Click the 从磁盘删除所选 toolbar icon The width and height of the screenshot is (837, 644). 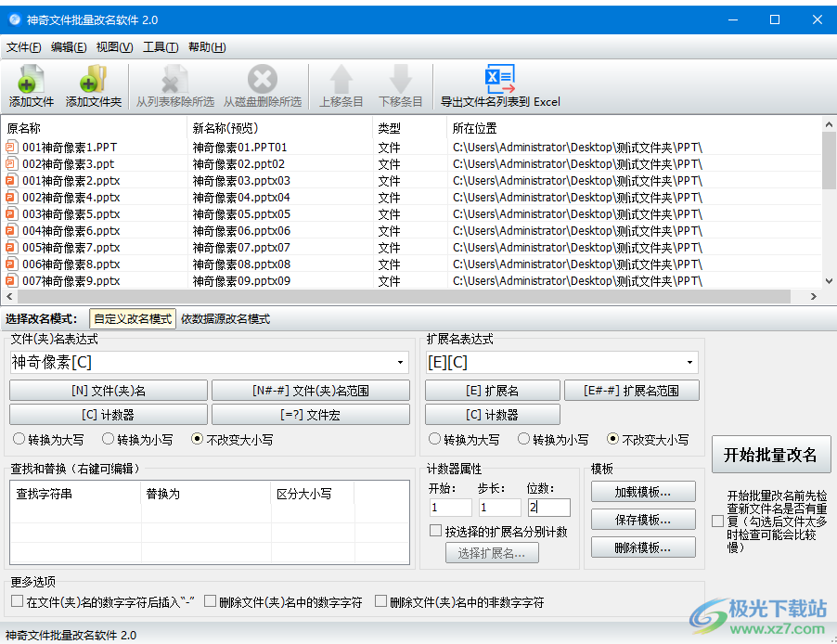pos(262,79)
